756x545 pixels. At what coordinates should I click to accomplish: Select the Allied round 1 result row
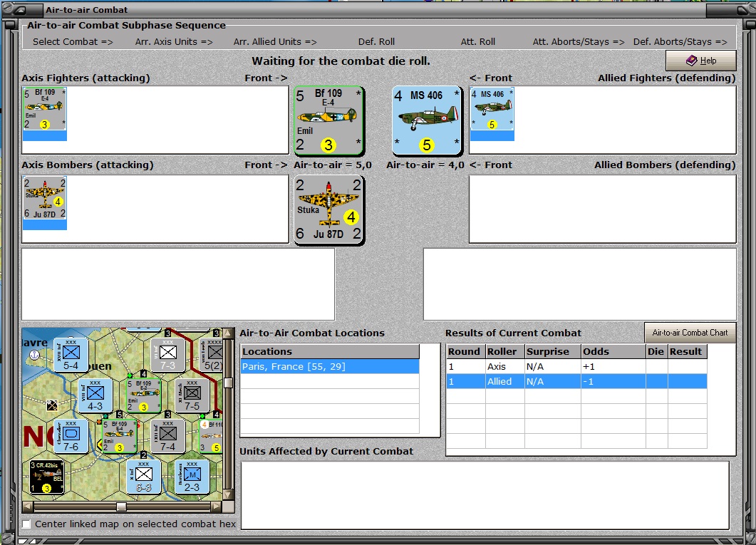pos(576,381)
